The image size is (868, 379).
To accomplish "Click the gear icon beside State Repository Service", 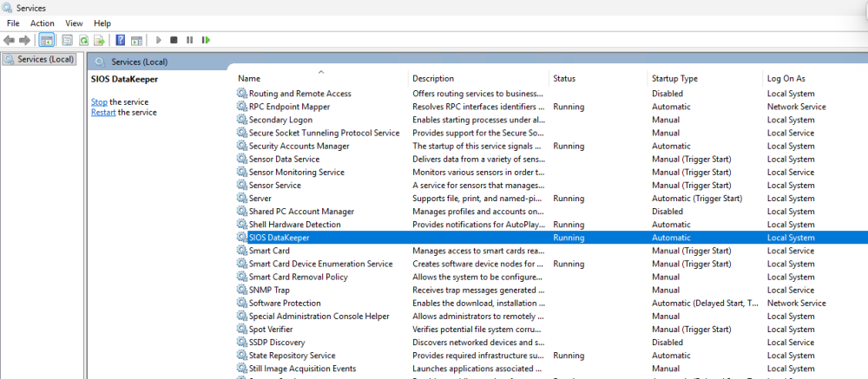I will click(x=242, y=356).
